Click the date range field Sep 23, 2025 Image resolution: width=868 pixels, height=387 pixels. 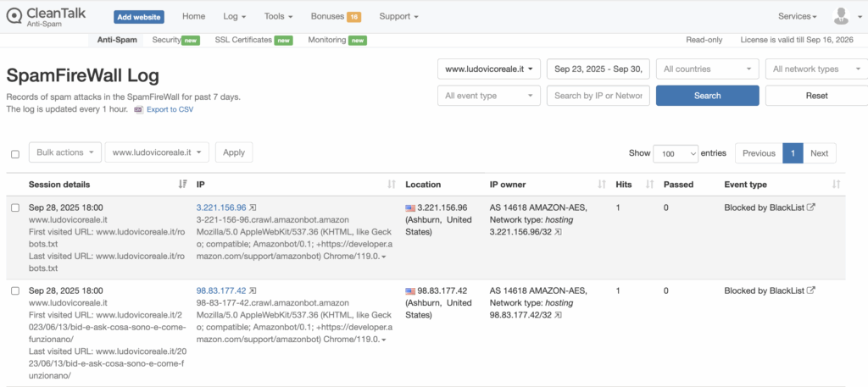(x=598, y=69)
